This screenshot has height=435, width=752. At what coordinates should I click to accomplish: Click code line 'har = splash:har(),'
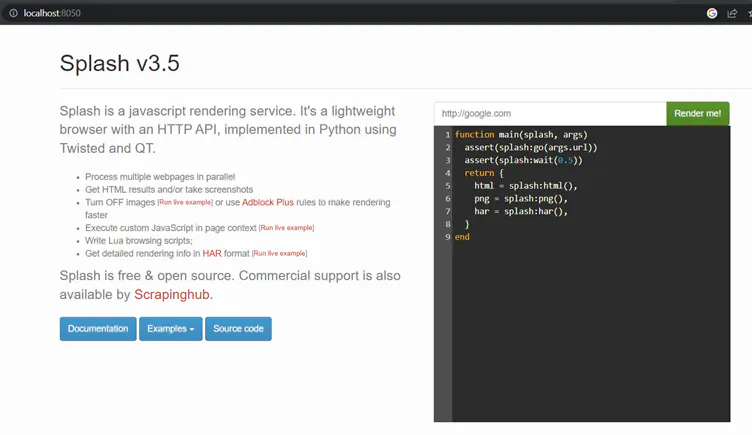click(521, 211)
